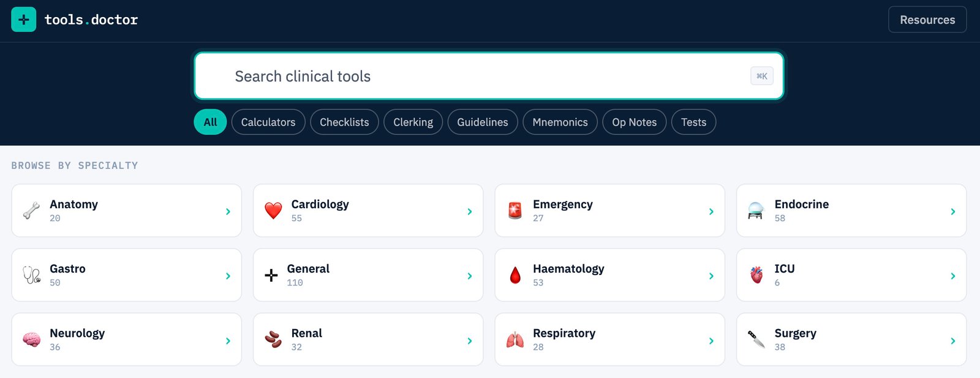Image resolution: width=980 pixels, height=378 pixels.
Task: Click the count 36 under Neurology
Action: (55, 347)
